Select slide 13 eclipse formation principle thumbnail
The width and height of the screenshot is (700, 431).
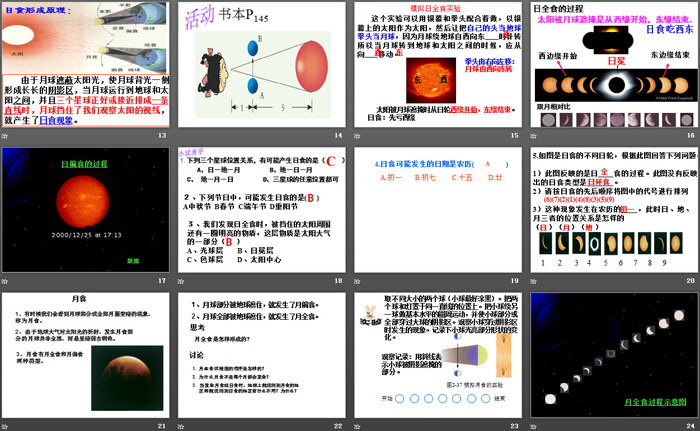click(85, 63)
